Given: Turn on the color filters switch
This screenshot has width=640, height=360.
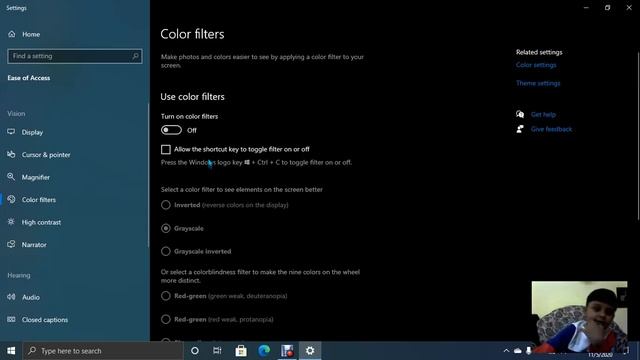Looking at the screenshot, I should 171,130.
